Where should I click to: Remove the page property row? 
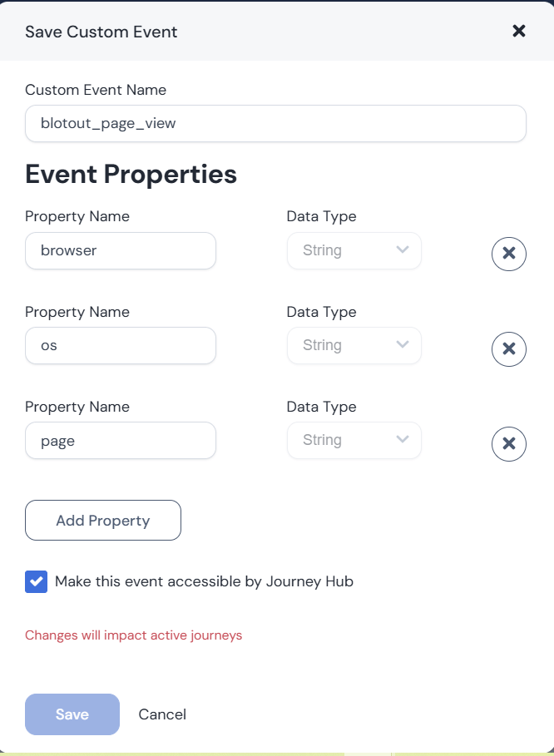pos(509,443)
